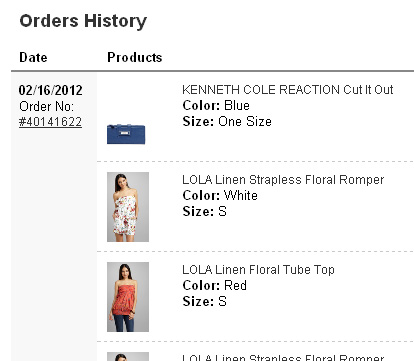Click 'Size: S' under the tube top
This screenshot has width=414, height=361.
(205, 301)
